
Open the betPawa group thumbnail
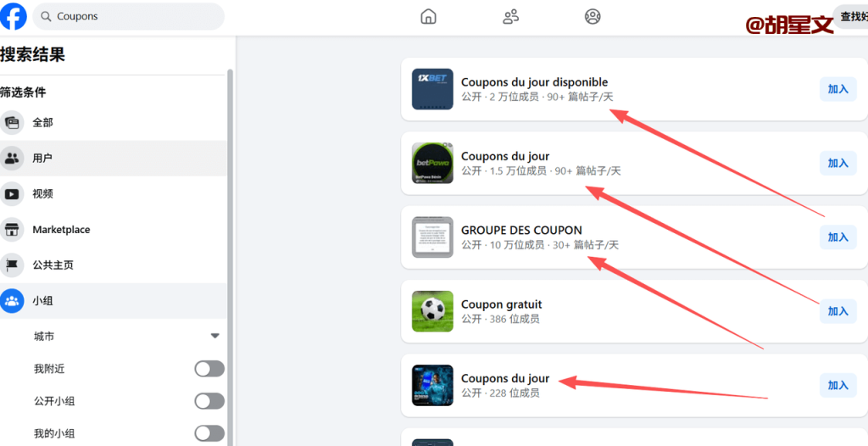coord(432,164)
